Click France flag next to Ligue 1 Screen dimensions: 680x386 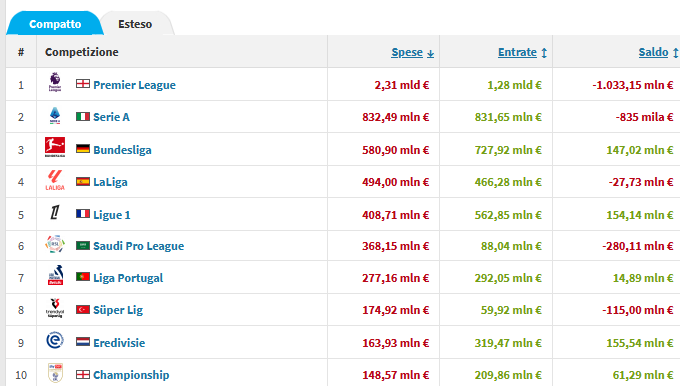tap(83, 214)
